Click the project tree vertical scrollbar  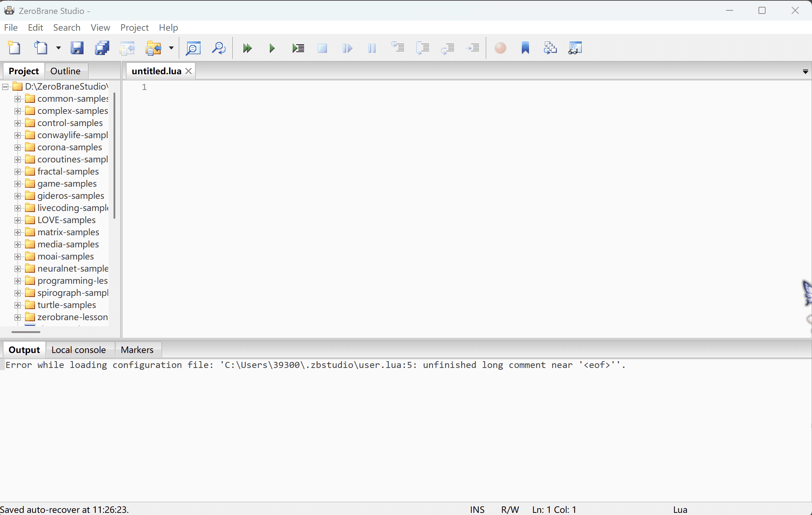(x=114, y=156)
